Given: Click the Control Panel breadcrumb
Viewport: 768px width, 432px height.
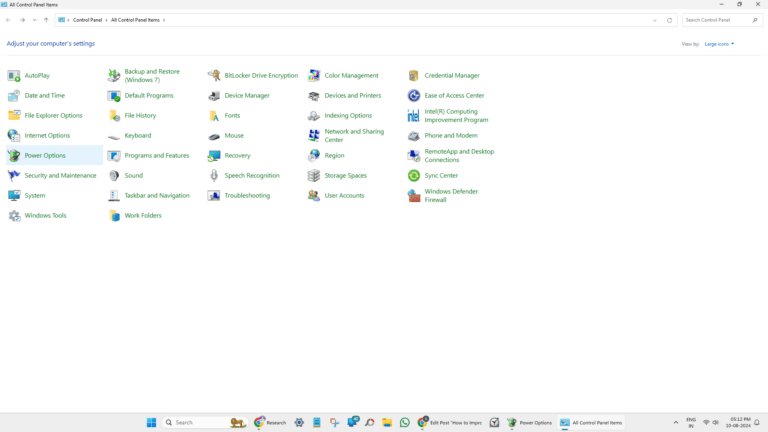Looking at the screenshot, I should point(87,20).
